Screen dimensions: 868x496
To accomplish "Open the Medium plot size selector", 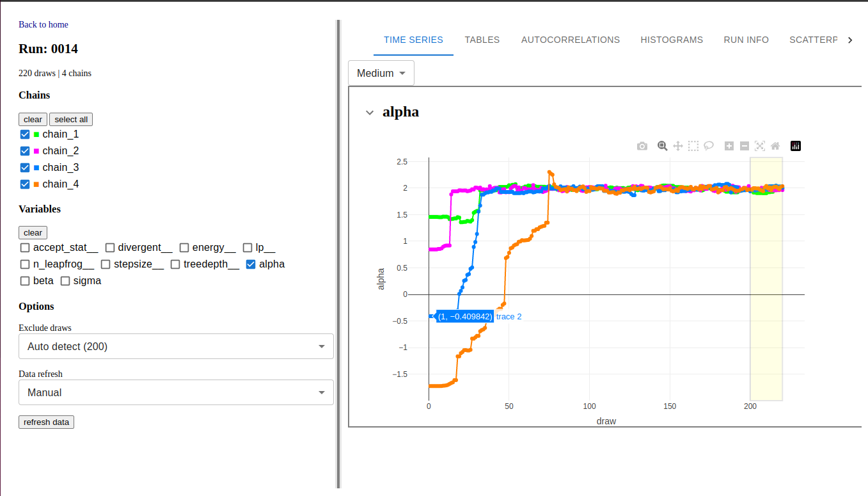I will [x=381, y=72].
